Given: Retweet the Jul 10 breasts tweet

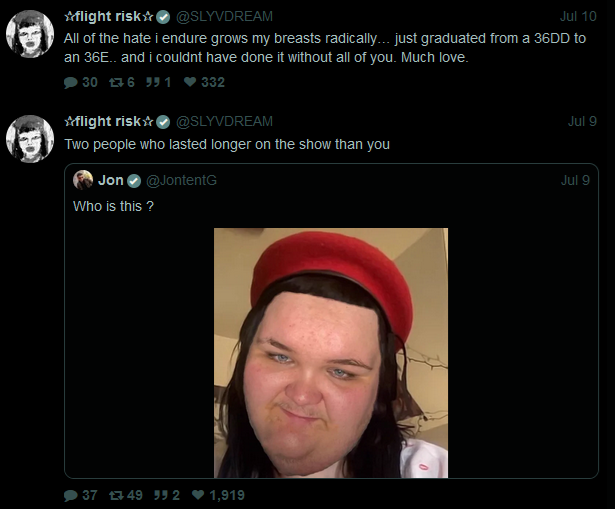Looking at the screenshot, I should [116, 82].
